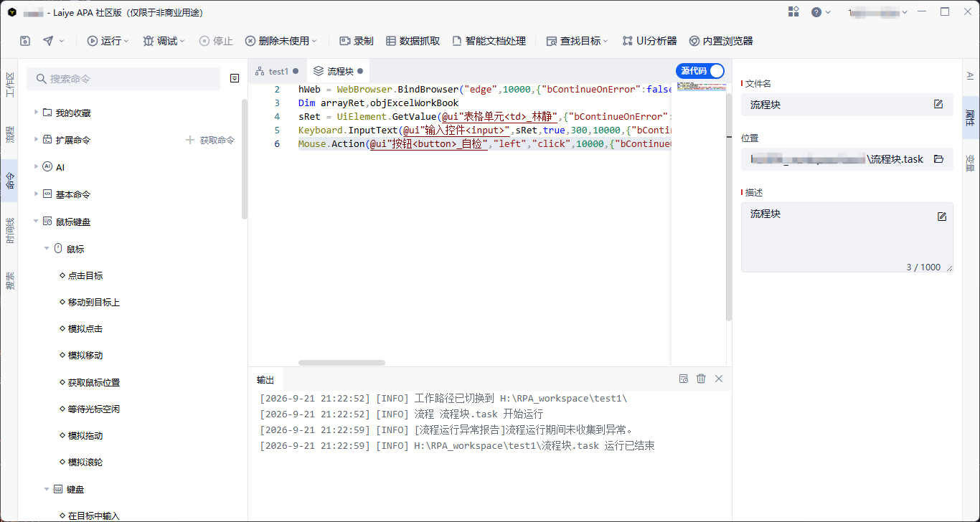Image resolution: width=980 pixels, height=522 pixels.
Task: Click the code editor horizontal scrollbar
Action: point(341,363)
